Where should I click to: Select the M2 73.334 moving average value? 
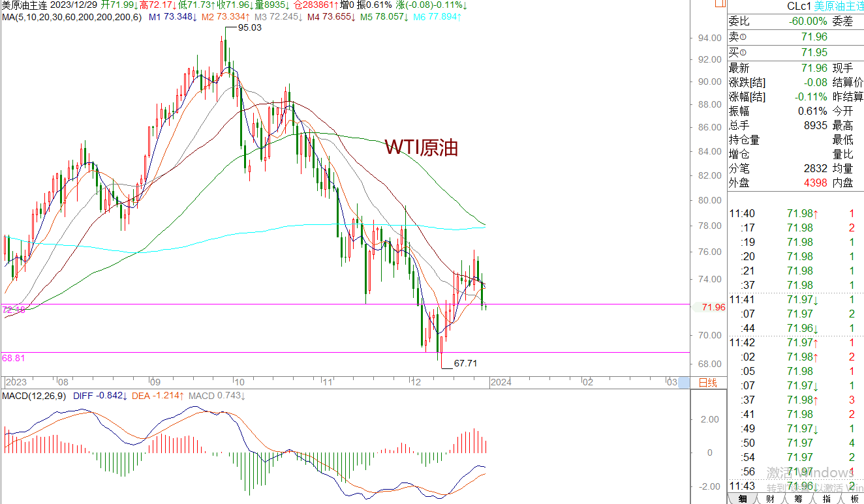(225, 16)
